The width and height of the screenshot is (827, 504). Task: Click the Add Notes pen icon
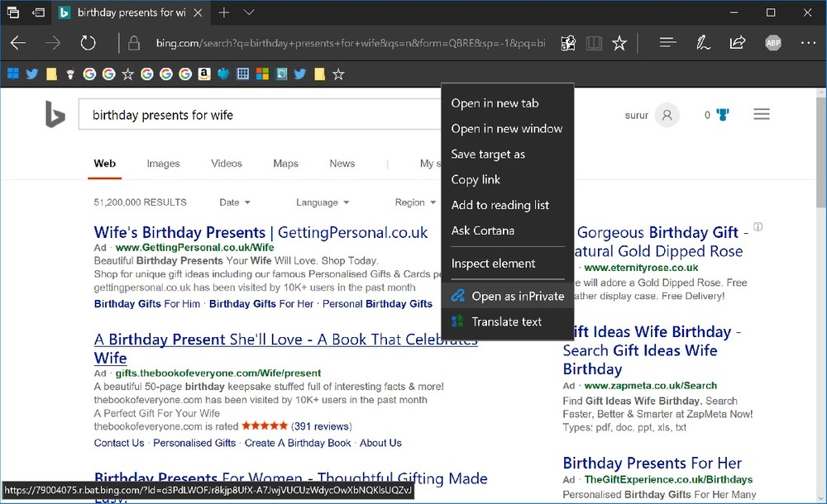coord(703,43)
